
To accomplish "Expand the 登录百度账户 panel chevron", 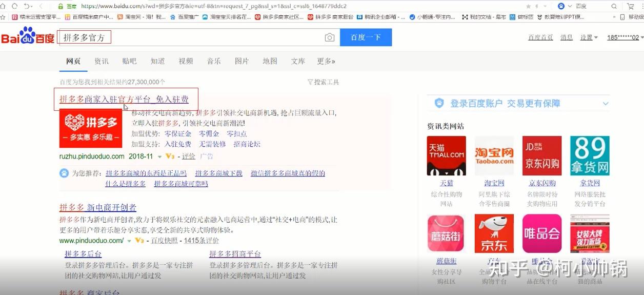I will point(606,104).
